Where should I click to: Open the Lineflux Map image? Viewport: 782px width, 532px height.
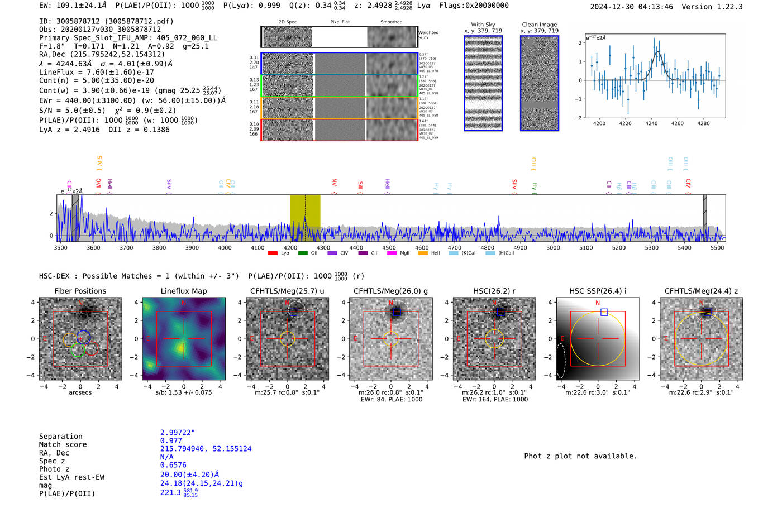[184, 339]
